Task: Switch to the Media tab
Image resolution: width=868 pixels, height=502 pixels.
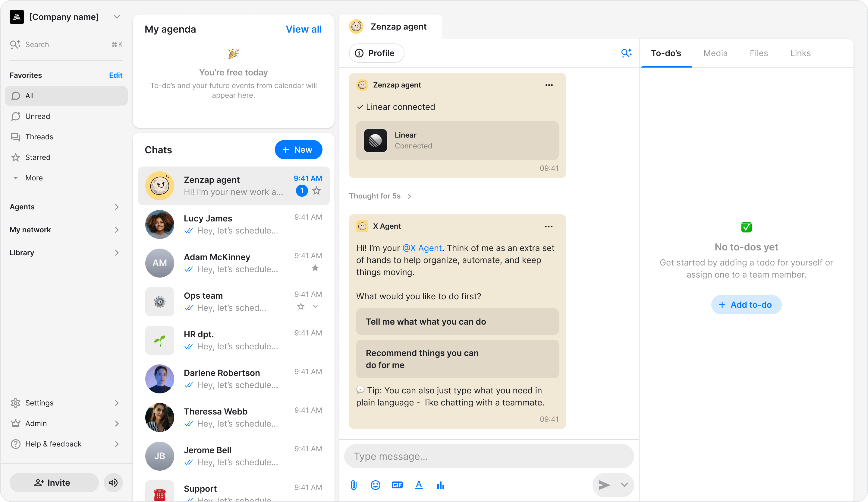Action: pyautogui.click(x=715, y=53)
